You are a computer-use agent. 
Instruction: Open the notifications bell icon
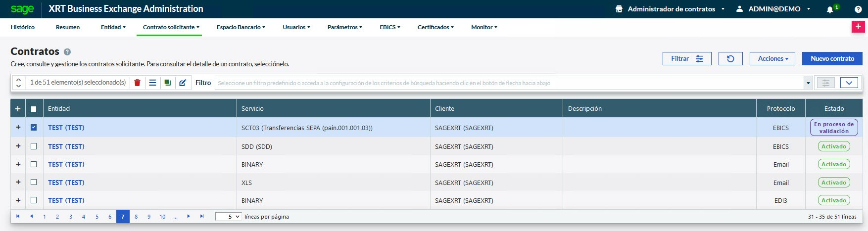830,9
